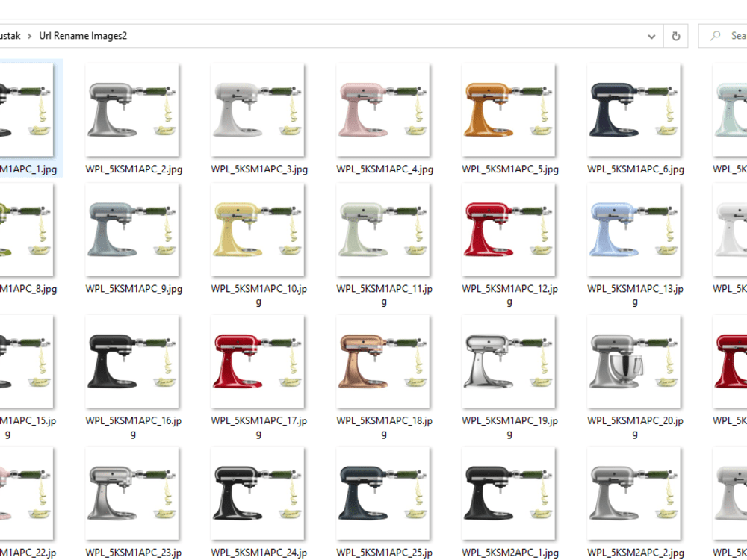Screen dimensions: 747x560
Task: Select the chrome mixer WPL_5KSM1APC_19.jpg
Action: [508, 361]
